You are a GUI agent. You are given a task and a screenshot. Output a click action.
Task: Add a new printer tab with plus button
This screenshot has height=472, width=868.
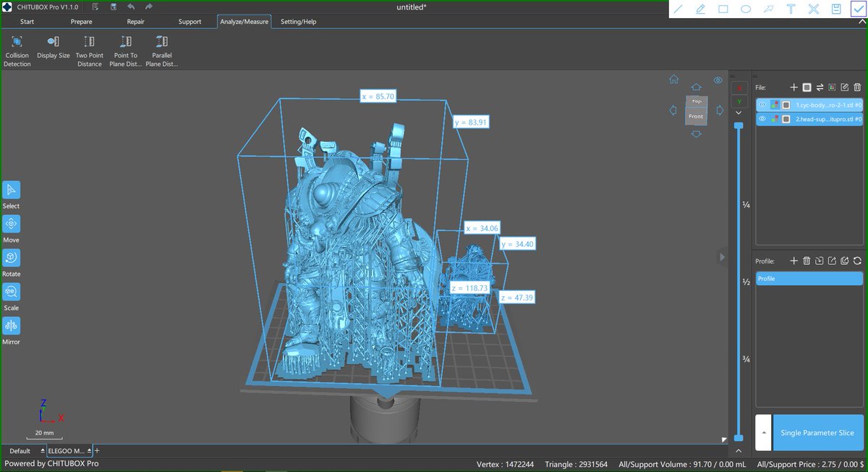point(97,450)
